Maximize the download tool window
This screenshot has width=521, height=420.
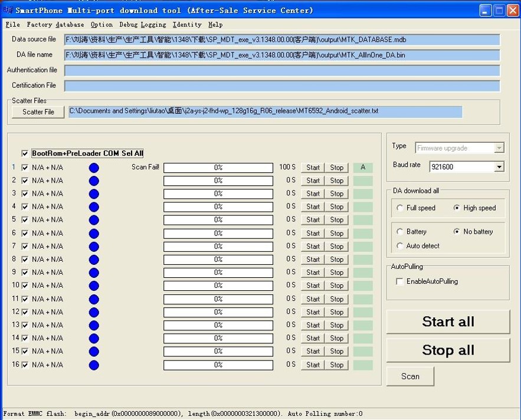click(499, 11)
